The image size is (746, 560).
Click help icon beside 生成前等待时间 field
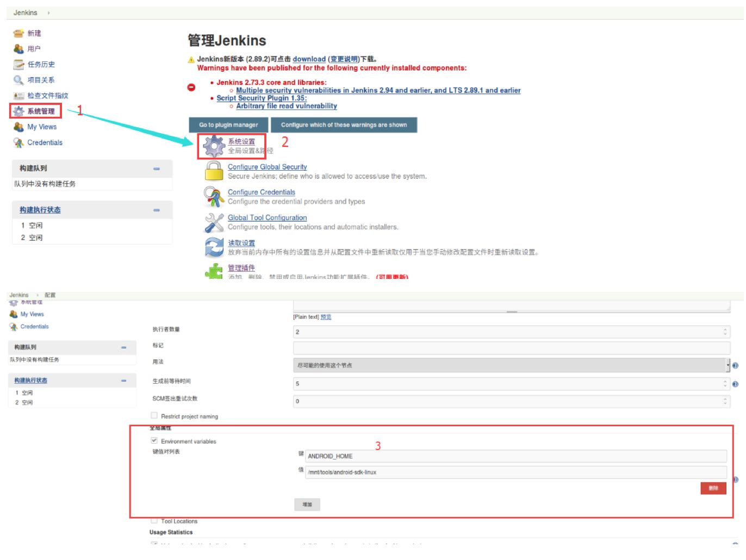point(735,384)
